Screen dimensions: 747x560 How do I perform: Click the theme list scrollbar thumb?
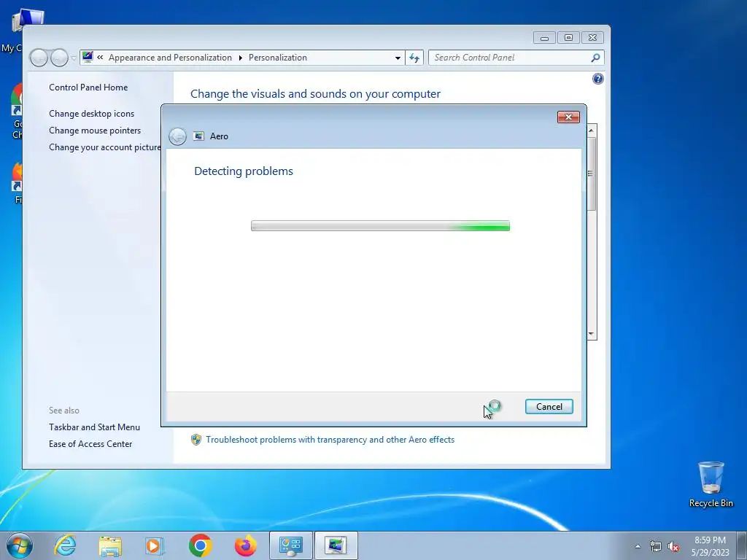point(591,174)
